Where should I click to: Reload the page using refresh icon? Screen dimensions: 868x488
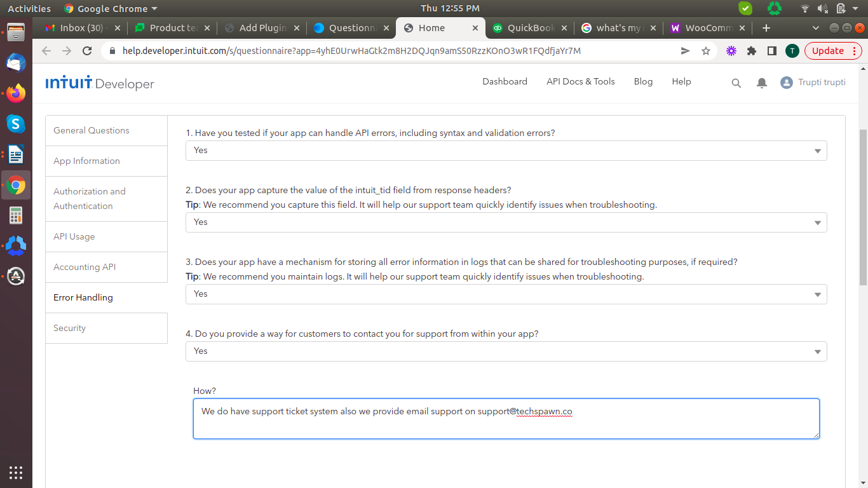(x=87, y=51)
